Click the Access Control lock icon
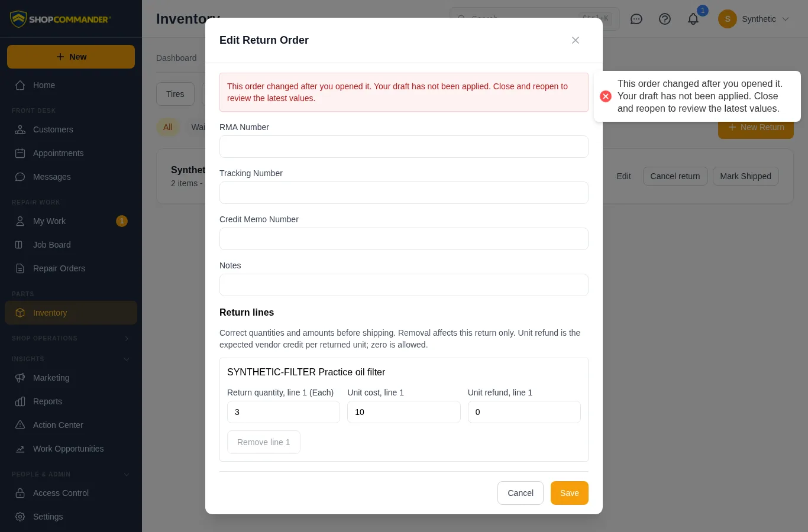This screenshot has height=532, width=808. [20, 493]
